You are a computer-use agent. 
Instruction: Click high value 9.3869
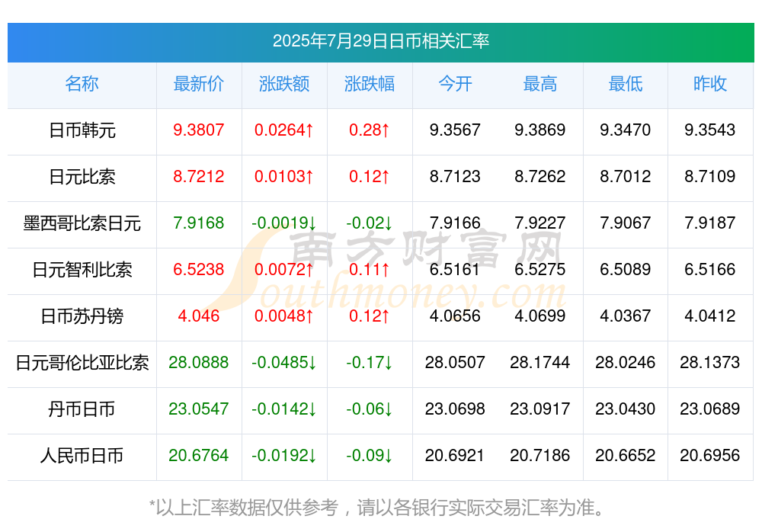click(540, 130)
